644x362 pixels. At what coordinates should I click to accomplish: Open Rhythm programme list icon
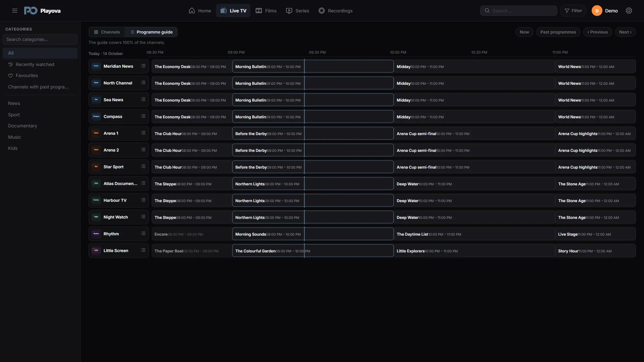coord(143,234)
